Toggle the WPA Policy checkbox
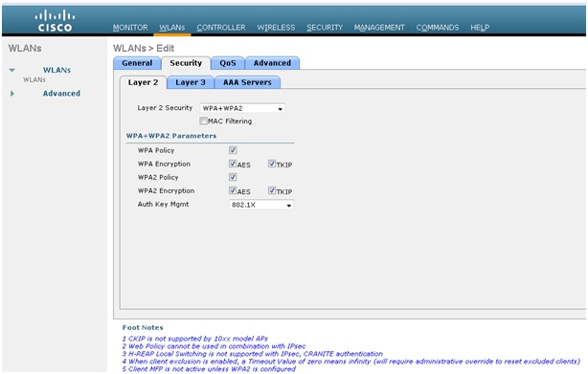This screenshot has height=374, width=588. click(x=233, y=150)
